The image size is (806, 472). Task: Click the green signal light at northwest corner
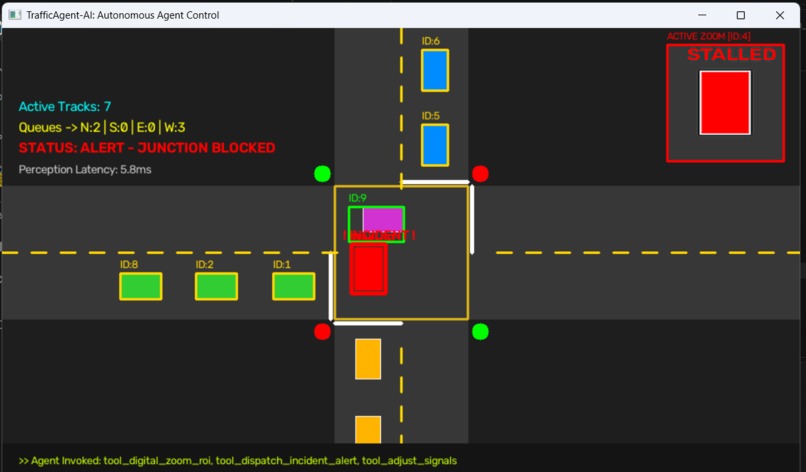coord(322,174)
